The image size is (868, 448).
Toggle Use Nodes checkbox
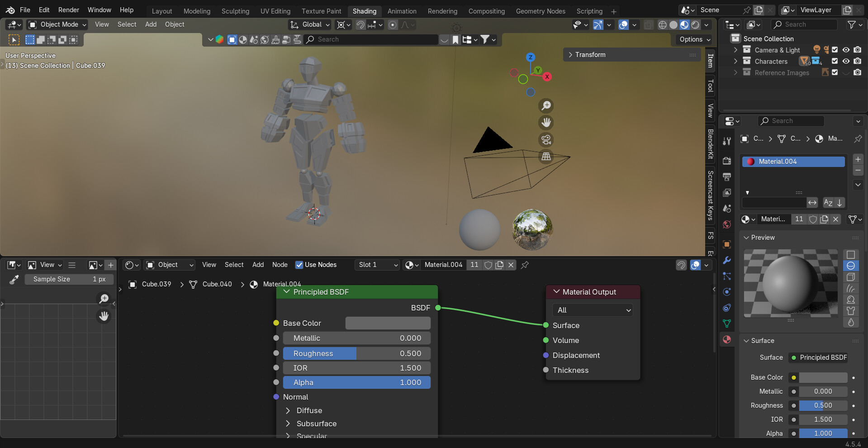coord(299,265)
